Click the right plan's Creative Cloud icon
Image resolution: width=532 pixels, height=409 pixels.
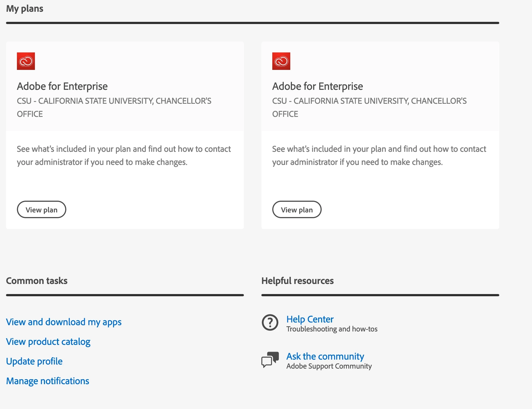tap(281, 61)
